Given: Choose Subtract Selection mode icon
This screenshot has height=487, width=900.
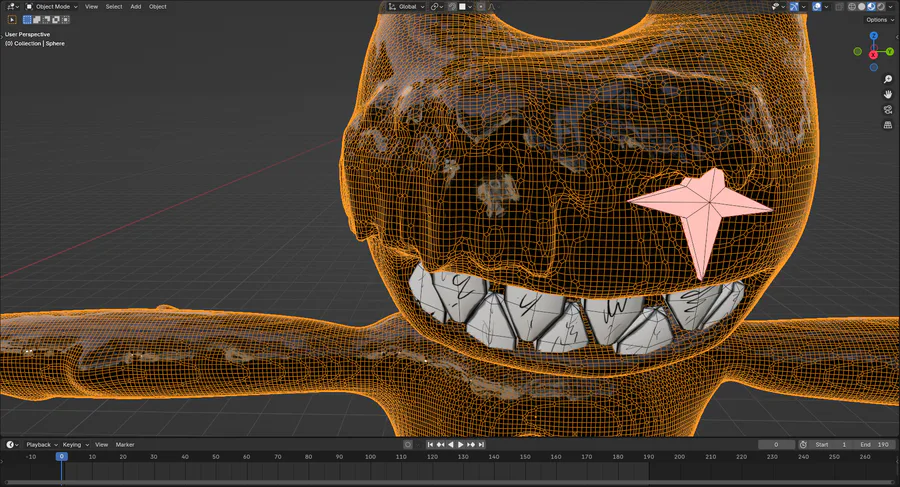Looking at the screenshot, I should tap(46, 20).
